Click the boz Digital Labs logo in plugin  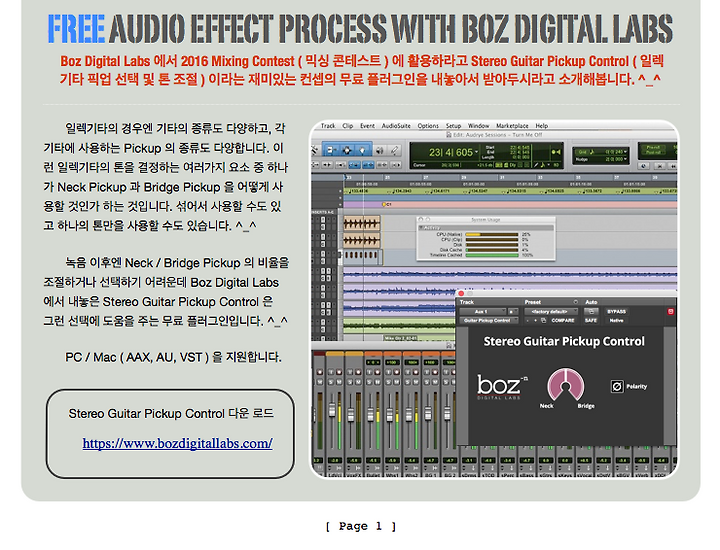coord(502,387)
